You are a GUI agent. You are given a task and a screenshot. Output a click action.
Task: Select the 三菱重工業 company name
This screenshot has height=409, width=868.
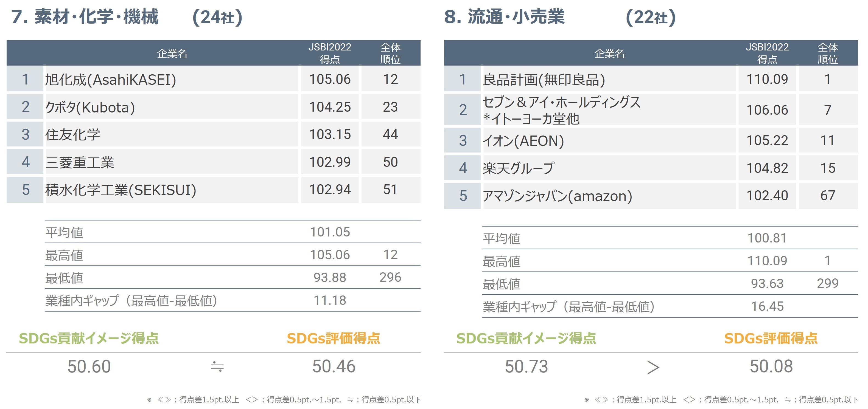80,163
